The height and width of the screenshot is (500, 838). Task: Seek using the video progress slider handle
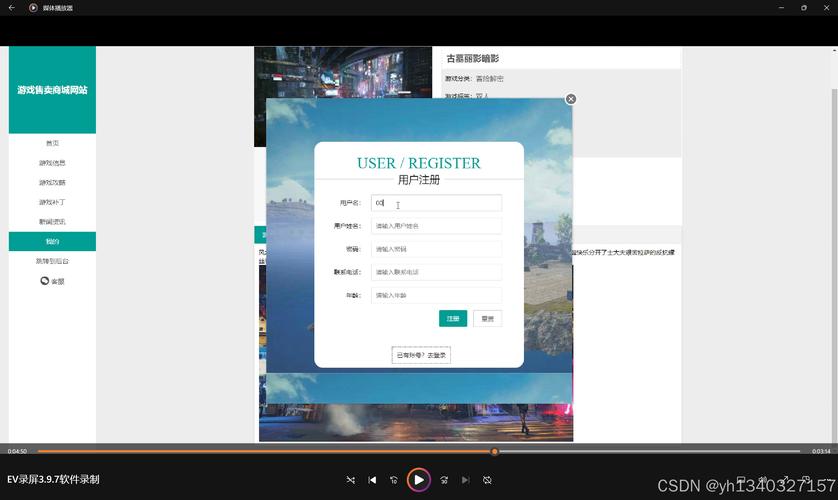[x=494, y=451]
